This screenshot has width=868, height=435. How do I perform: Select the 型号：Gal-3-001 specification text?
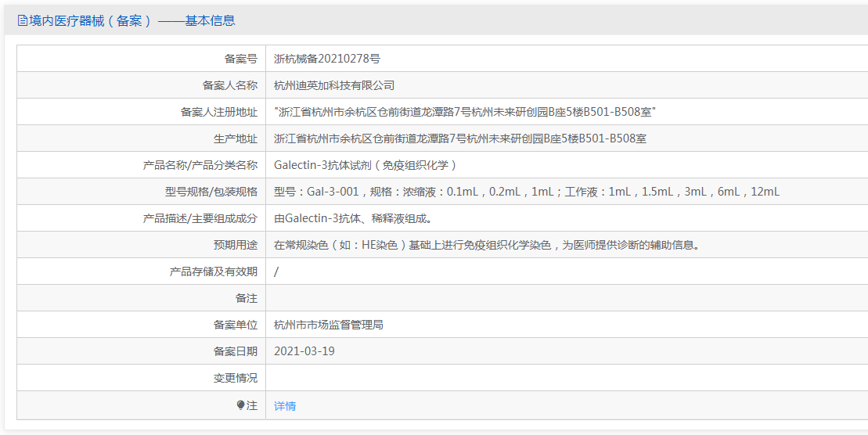[527, 192]
